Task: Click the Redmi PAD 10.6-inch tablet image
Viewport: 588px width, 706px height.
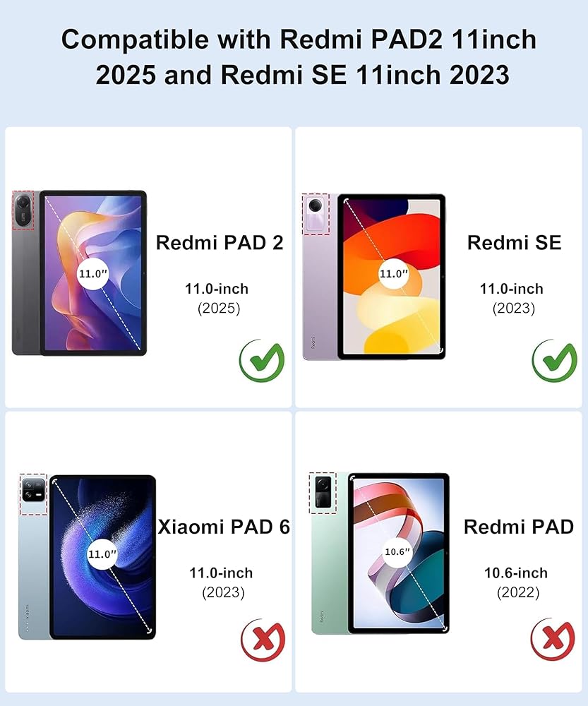Action: [x=380, y=554]
